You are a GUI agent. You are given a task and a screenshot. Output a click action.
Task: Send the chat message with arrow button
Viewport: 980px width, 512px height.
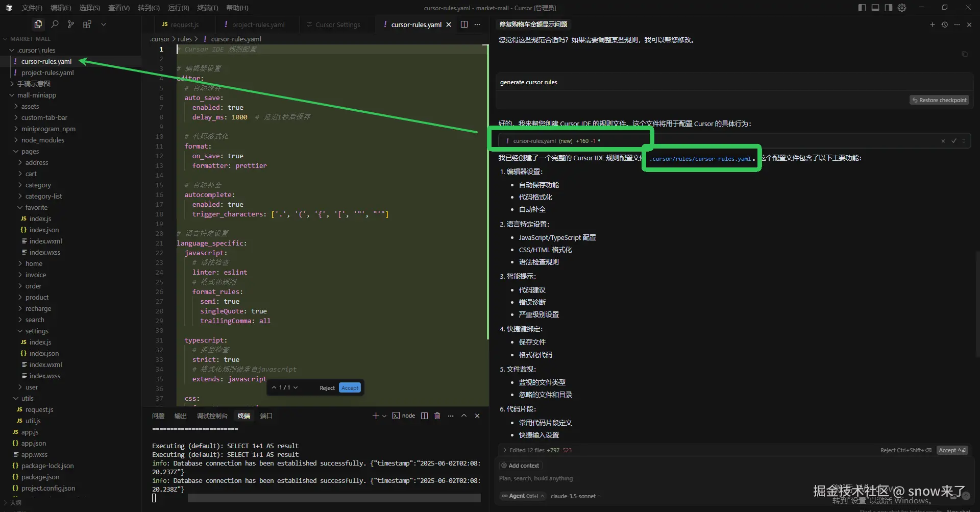[966, 496]
